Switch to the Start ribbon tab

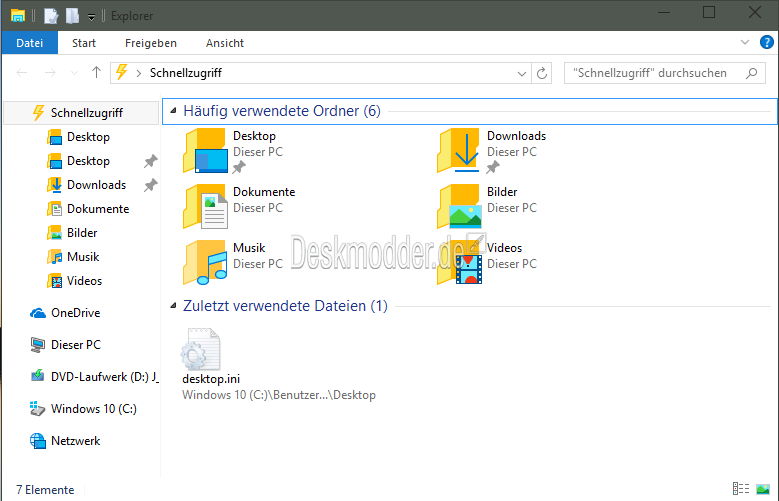coord(84,43)
